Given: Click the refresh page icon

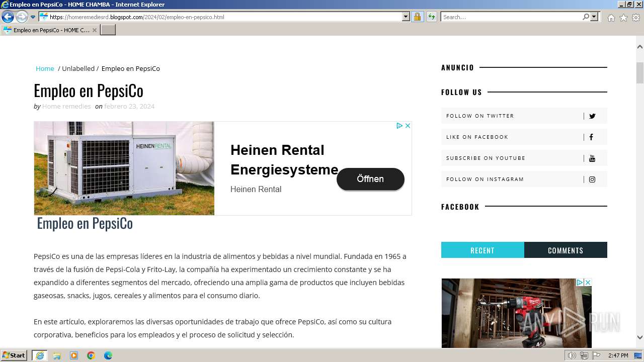Looking at the screenshot, I should pyautogui.click(x=431, y=17).
